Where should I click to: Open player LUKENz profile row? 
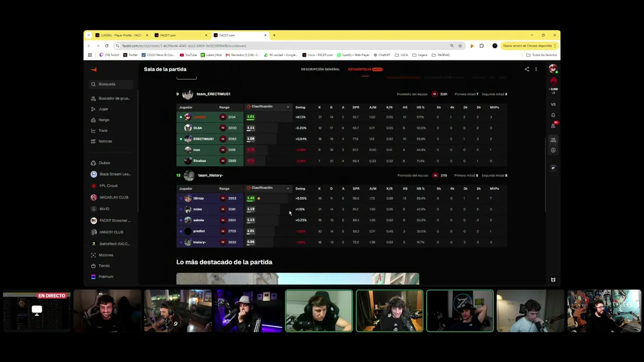click(x=200, y=117)
